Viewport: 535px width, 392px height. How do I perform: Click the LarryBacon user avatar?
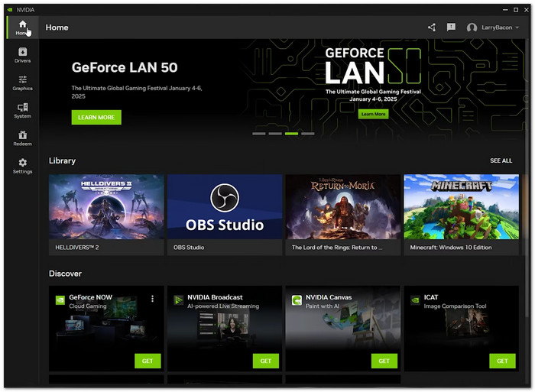coord(472,28)
